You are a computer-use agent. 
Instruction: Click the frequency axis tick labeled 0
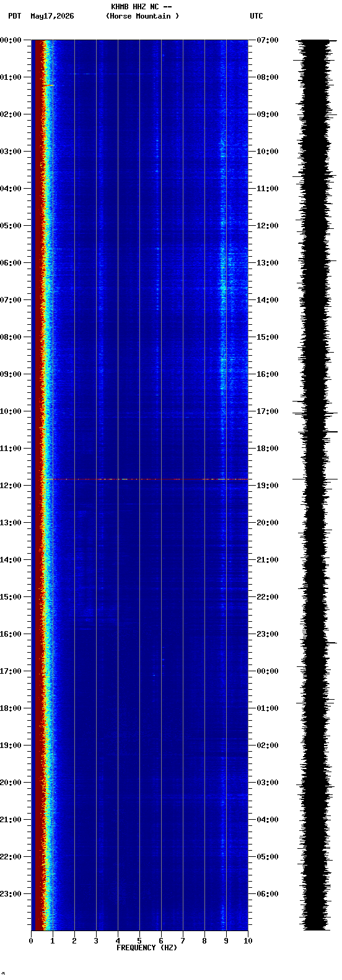coord(31,941)
